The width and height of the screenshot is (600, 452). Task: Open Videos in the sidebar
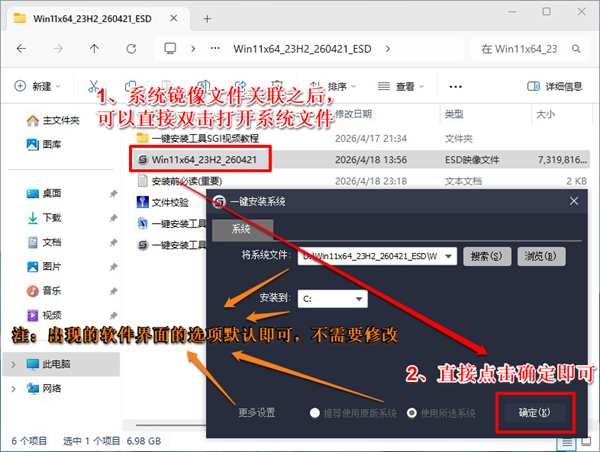44,315
